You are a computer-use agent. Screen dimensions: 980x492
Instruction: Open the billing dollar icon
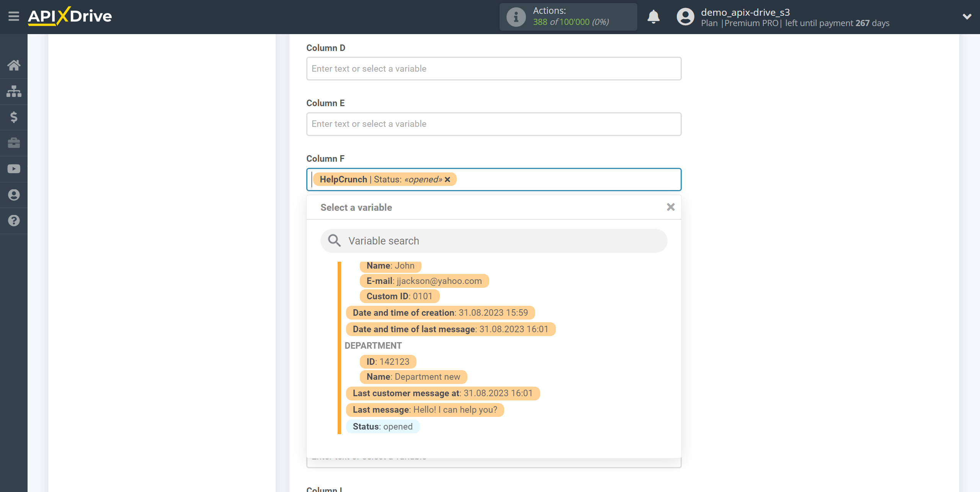pos(14,117)
